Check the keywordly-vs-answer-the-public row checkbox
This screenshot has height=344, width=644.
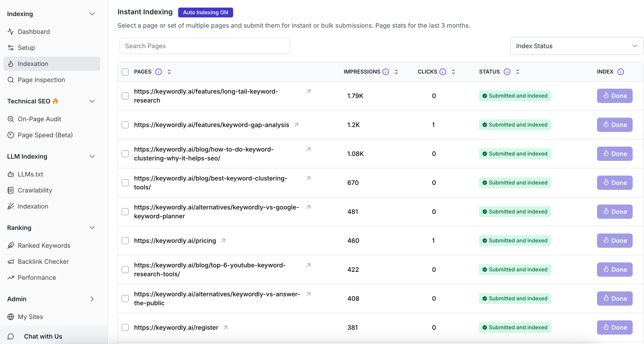[125, 299]
